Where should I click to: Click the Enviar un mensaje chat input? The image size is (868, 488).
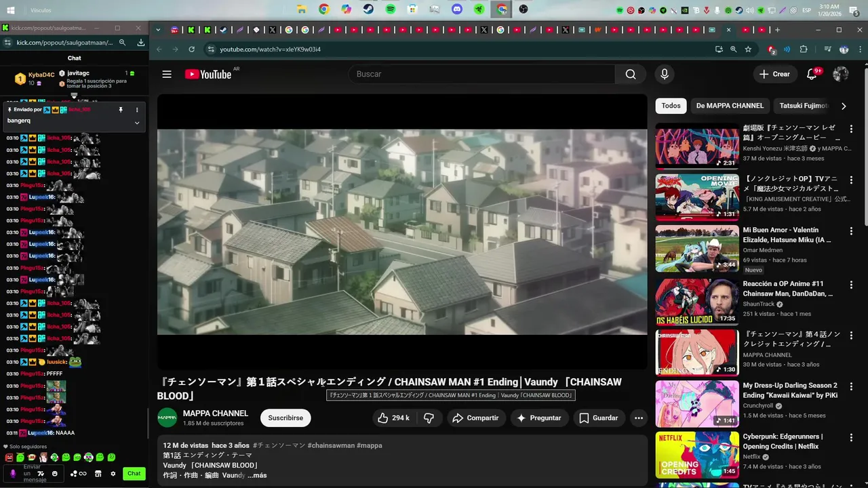[x=32, y=473]
